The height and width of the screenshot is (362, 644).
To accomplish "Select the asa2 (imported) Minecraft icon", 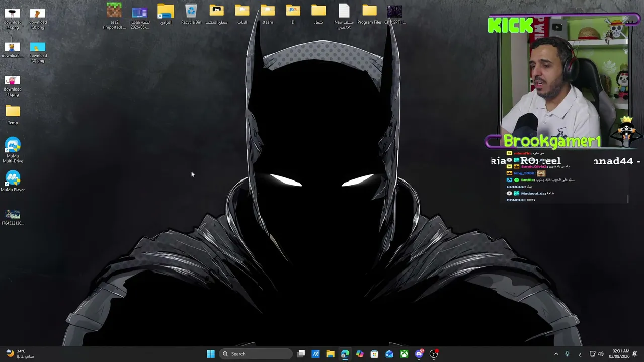I will point(114,16).
